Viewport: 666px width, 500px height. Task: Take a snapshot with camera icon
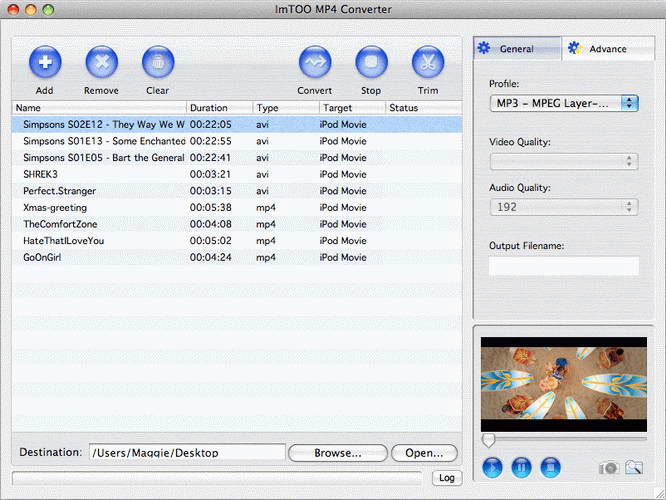point(608,467)
